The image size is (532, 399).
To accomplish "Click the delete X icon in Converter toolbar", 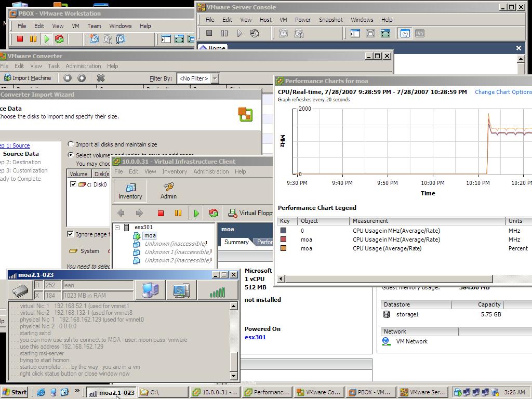I will [x=101, y=78].
